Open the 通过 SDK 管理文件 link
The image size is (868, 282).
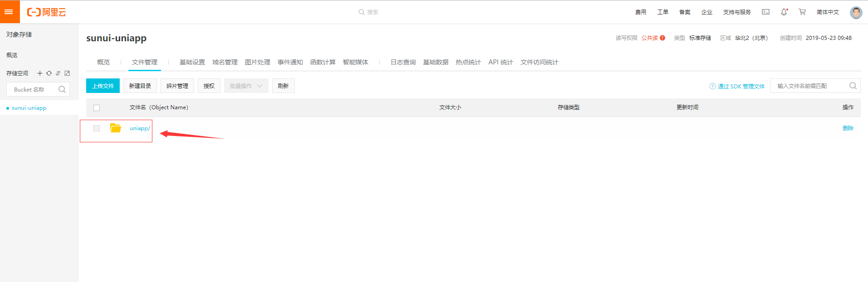741,86
